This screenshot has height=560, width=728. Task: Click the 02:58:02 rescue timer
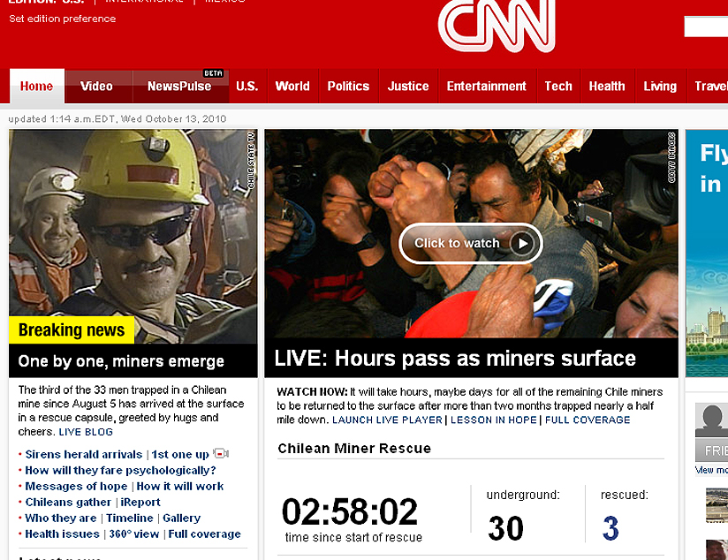(350, 511)
